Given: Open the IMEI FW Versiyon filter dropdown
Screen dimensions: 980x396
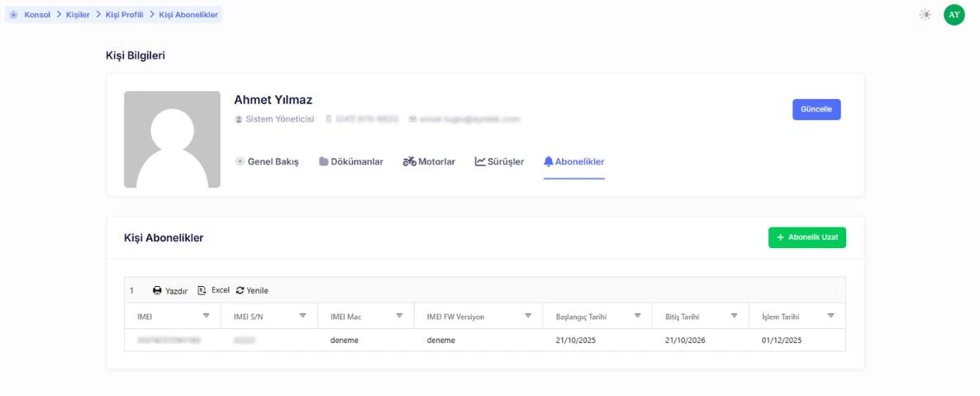Looking at the screenshot, I should pyautogui.click(x=528, y=316).
